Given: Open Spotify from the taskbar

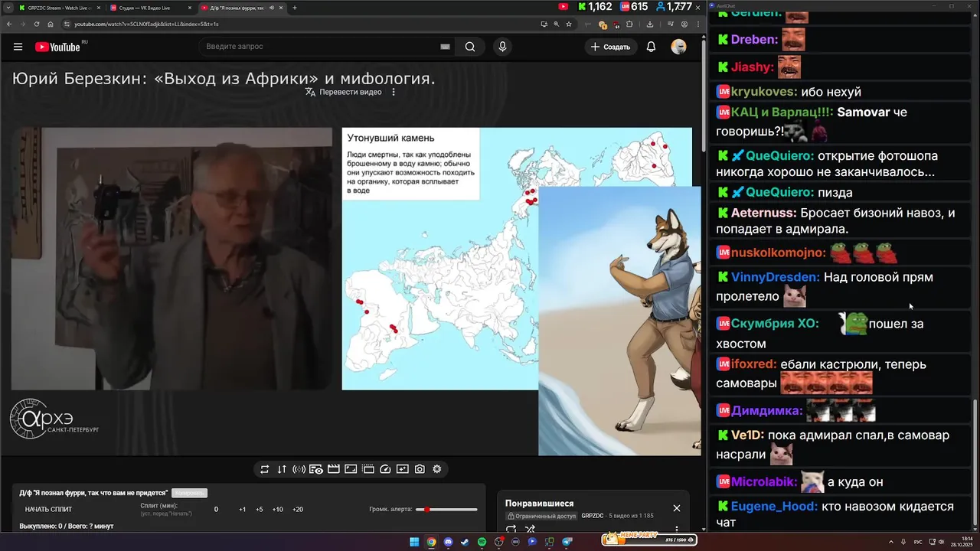Looking at the screenshot, I should tap(482, 542).
